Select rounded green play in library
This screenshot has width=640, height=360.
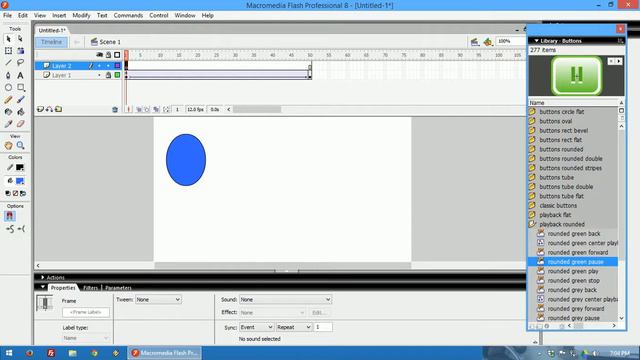tap(573, 271)
